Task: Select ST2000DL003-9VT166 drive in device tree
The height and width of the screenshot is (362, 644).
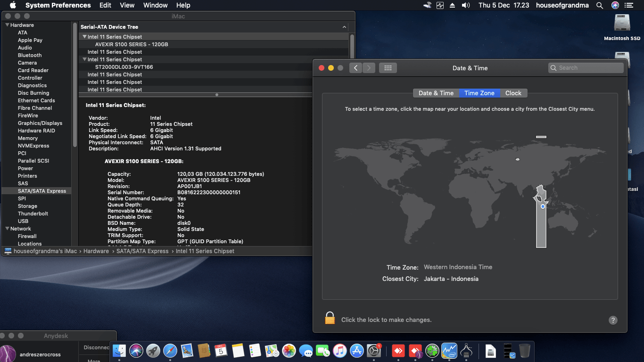Action: click(x=124, y=67)
